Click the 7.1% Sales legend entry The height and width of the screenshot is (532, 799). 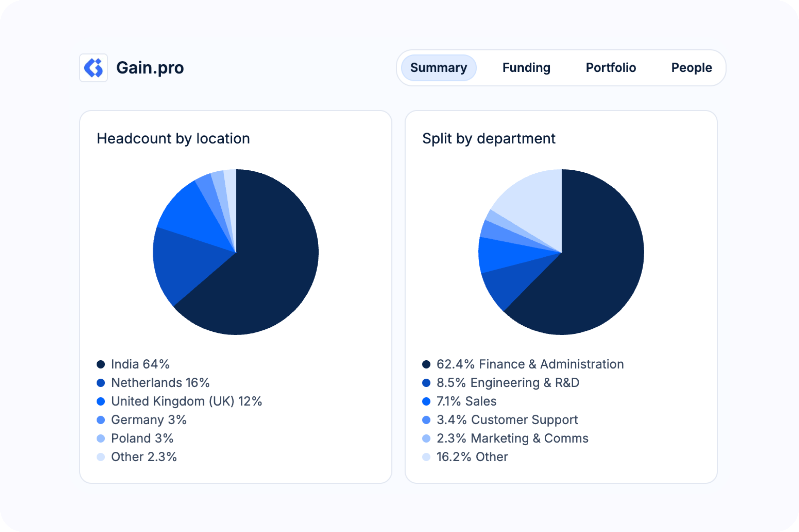coord(466,401)
